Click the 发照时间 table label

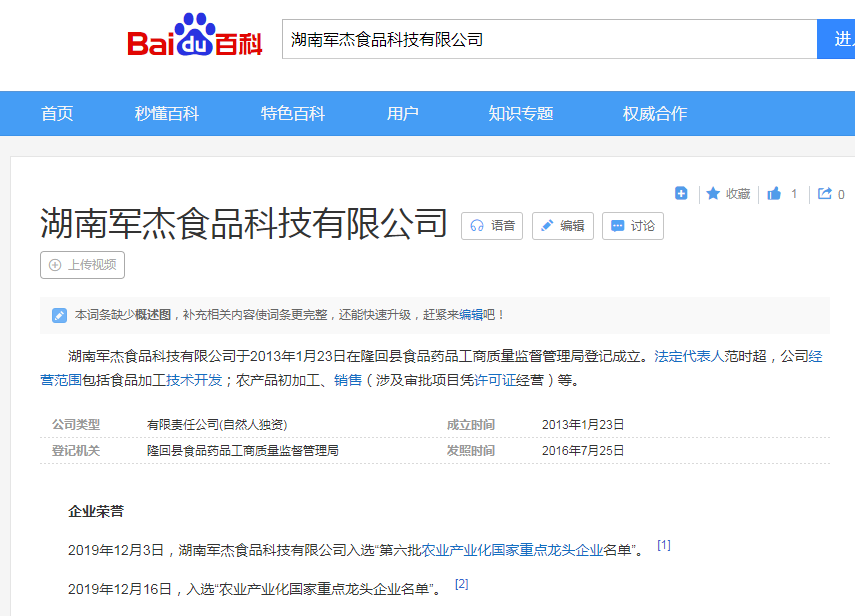pos(471,451)
